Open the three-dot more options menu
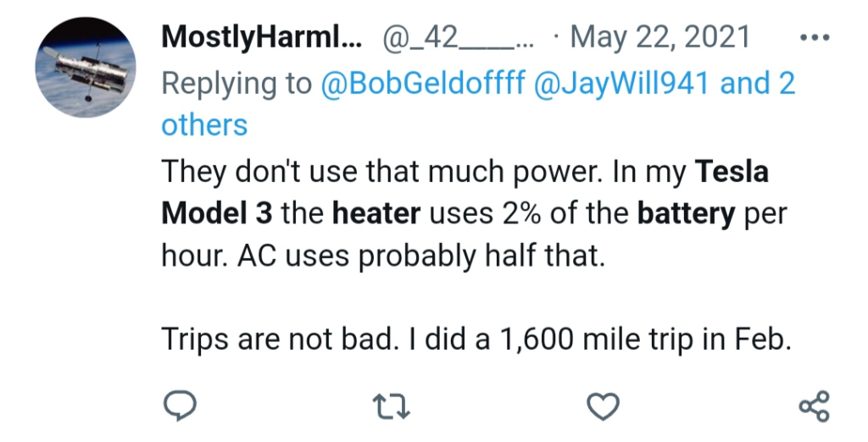 click(x=815, y=38)
